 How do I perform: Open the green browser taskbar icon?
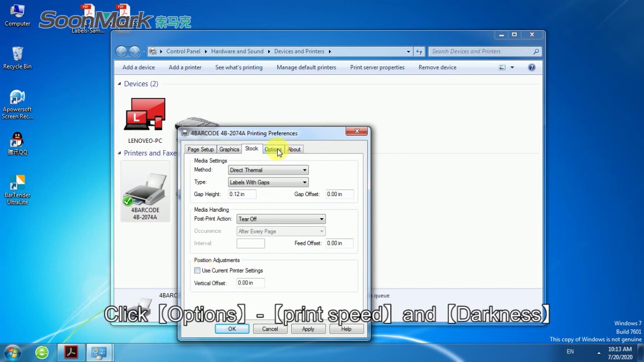42,352
